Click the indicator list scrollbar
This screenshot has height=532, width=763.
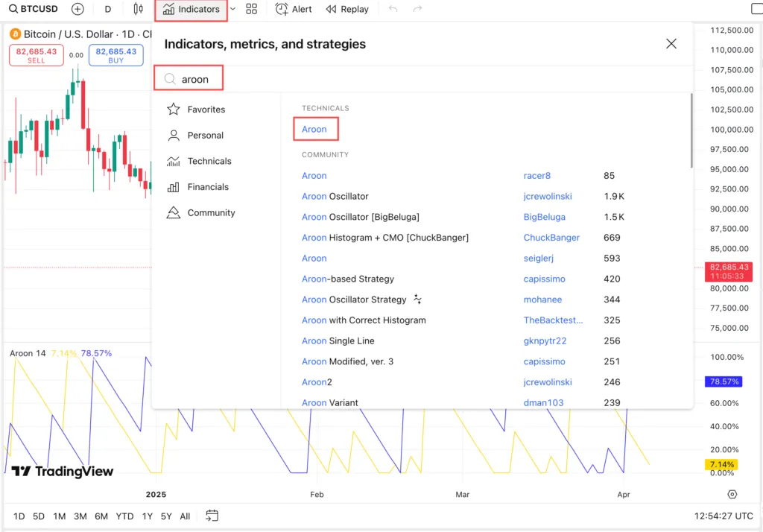click(x=691, y=130)
